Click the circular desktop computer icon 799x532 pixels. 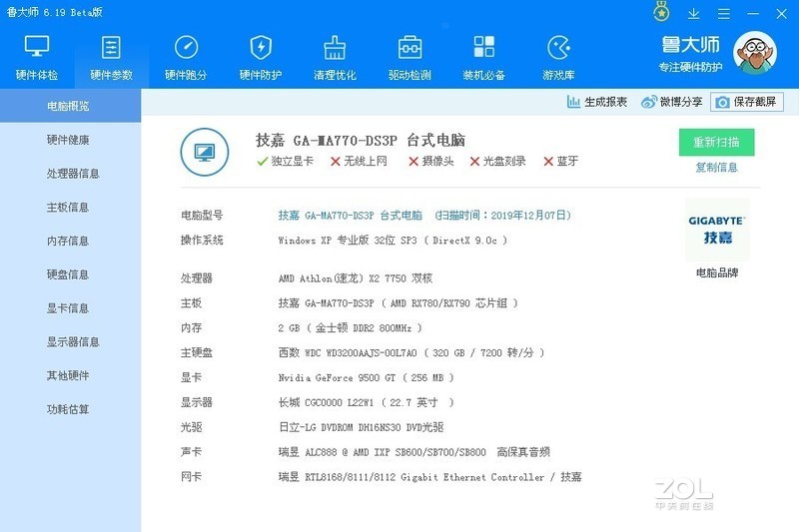(x=205, y=152)
